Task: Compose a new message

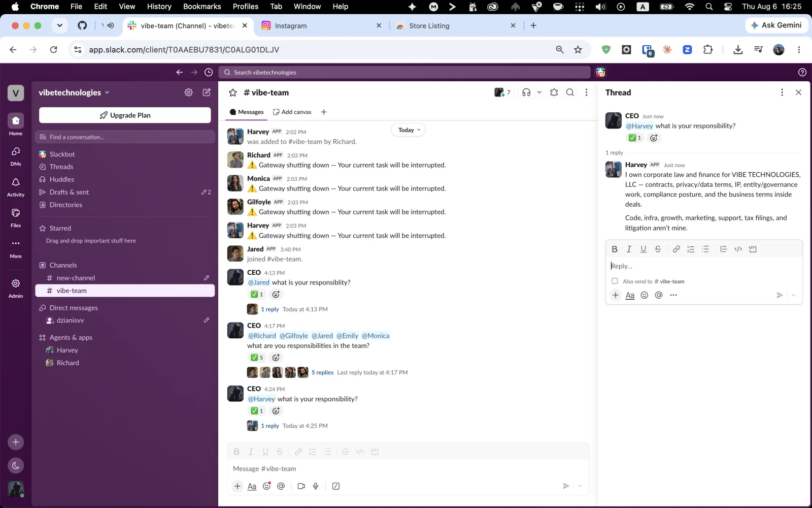Action: point(207,92)
